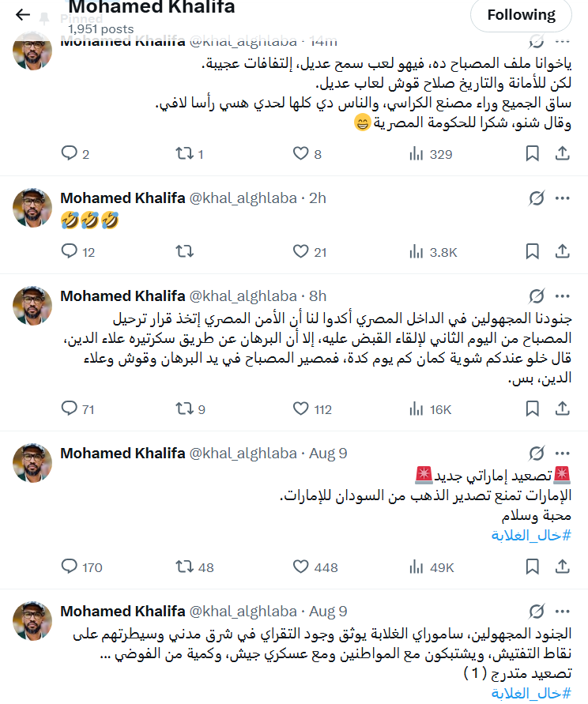Open the Grok icon on the 8h post

(x=537, y=296)
